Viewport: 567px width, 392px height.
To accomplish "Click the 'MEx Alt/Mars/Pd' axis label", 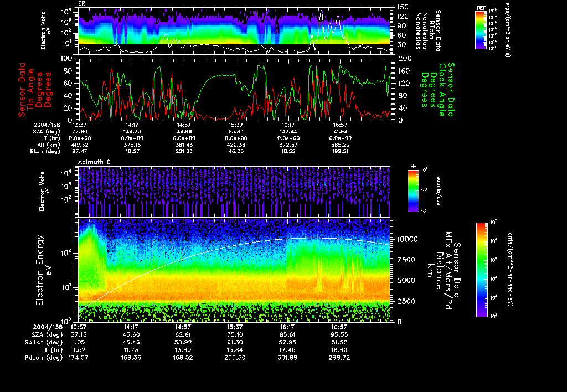I will (x=448, y=271).
